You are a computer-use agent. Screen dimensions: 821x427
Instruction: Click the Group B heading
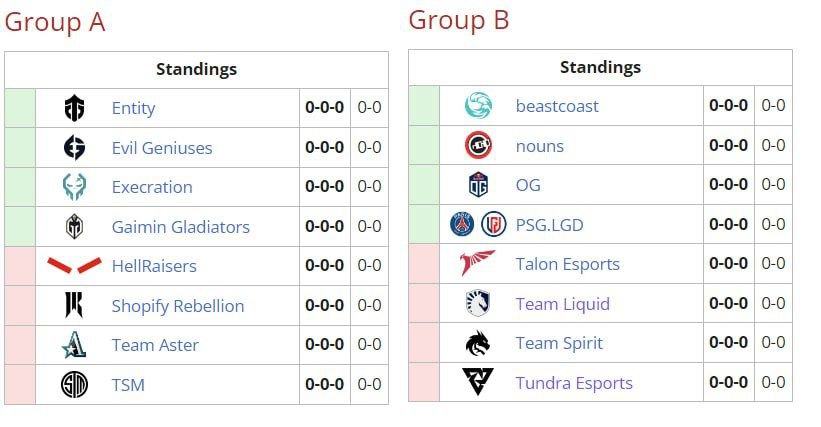click(x=459, y=19)
